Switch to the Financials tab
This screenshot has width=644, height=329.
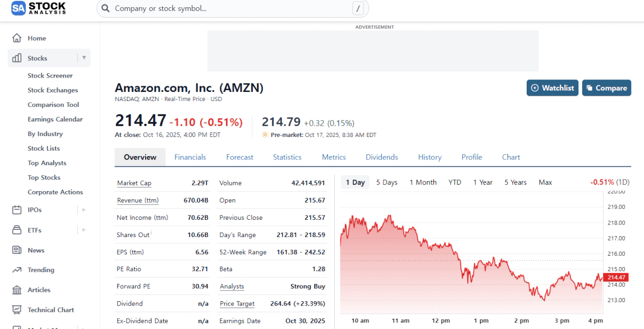(190, 157)
